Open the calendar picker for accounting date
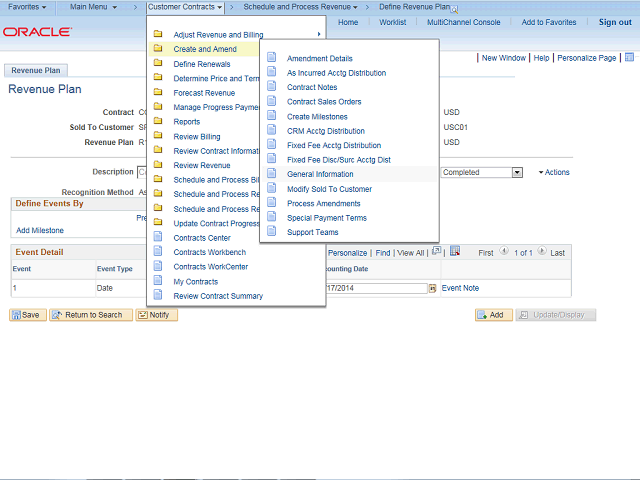This screenshot has height=480, width=640. point(432,289)
